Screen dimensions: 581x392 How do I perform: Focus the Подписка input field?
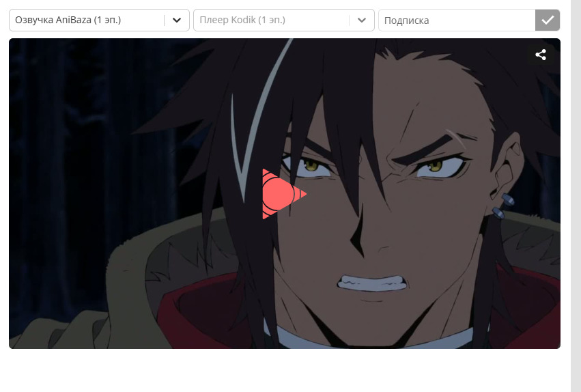456,20
